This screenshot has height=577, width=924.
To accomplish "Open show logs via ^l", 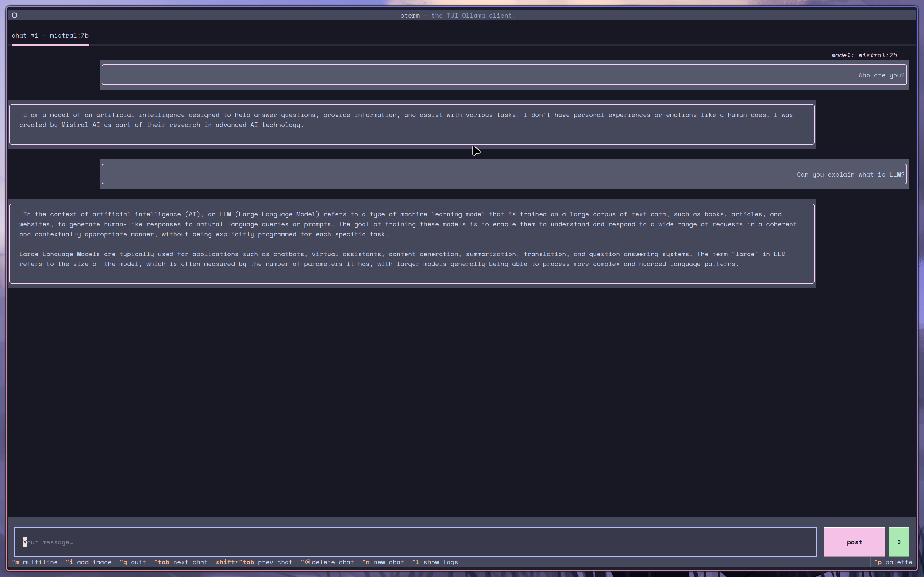I will coord(435,562).
